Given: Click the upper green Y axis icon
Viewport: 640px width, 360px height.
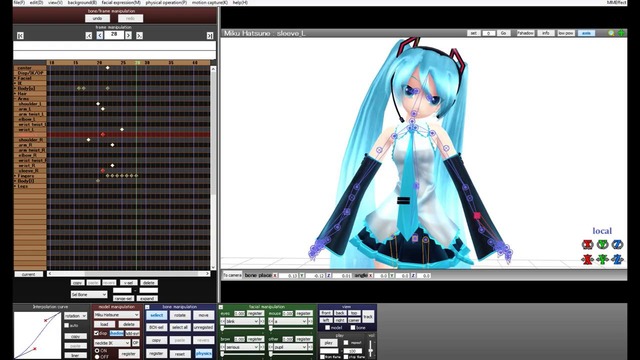Looking at the screenshot, I should click(602, 244).
